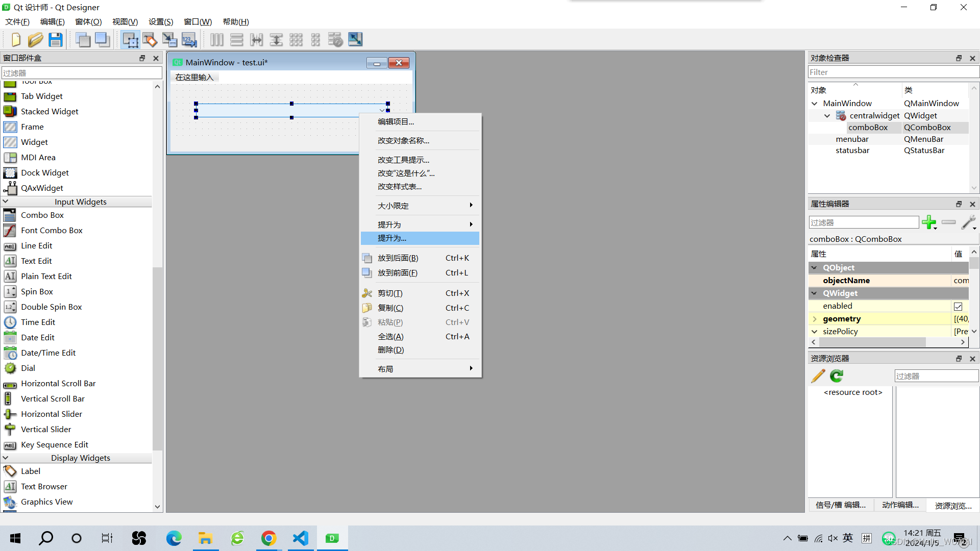Reload resources in the resource browser

coord(836,376)
